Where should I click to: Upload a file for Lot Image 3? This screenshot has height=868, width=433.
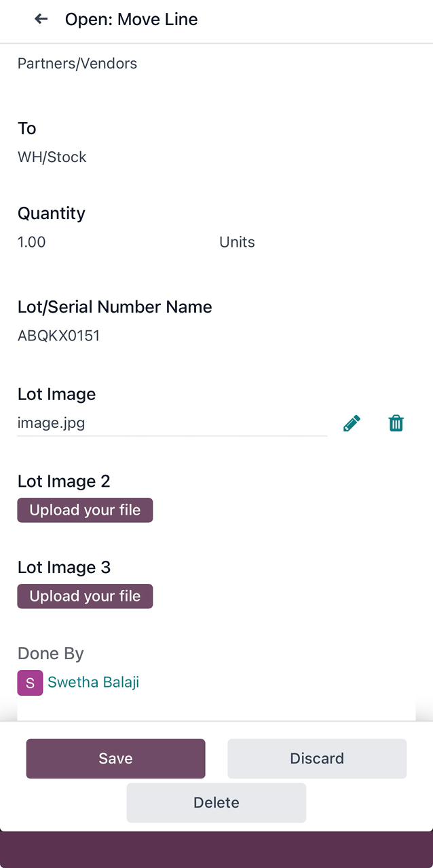coord(85,597)
